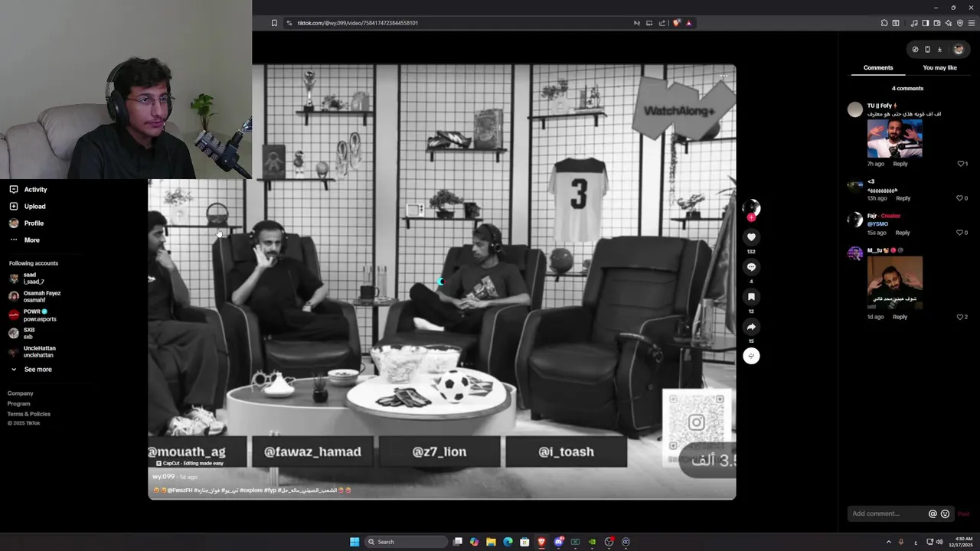Viewport: 980px width, 551px height.
Task: Open the taskbar volume control
Action: (939, 542)
